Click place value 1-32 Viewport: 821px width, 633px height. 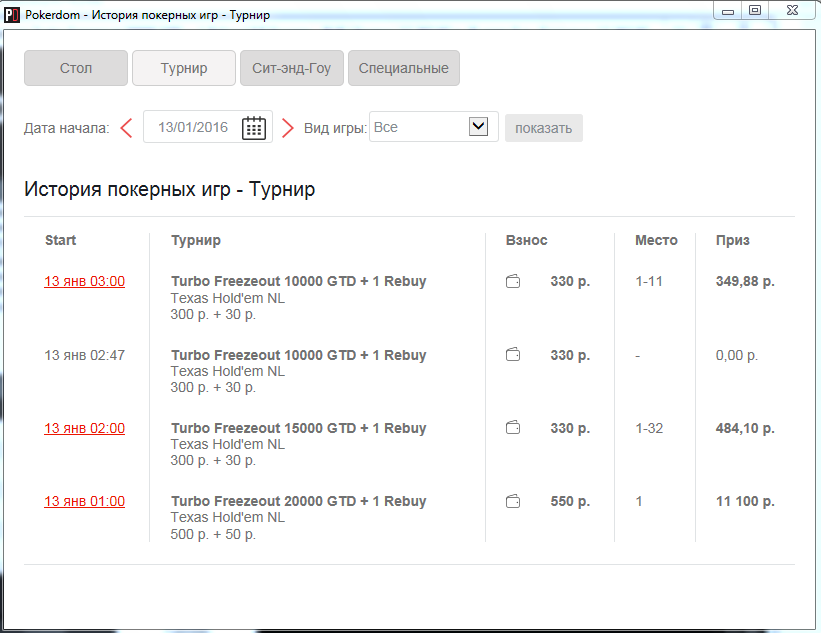pyautogui.click(x=649, y=428)
